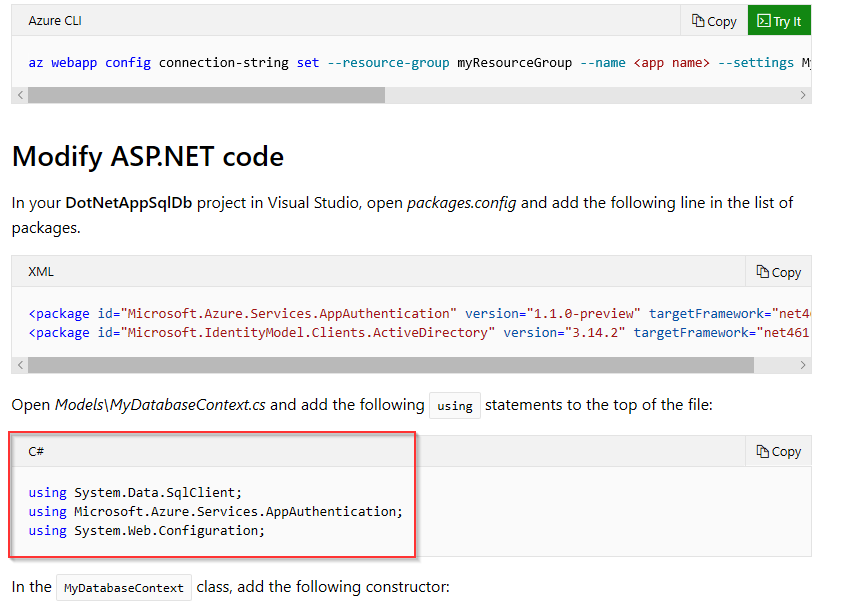Click the 'XML' language label
Image resolution: width=841 pixels, height=606 pixels.
(x=41, y=271)
